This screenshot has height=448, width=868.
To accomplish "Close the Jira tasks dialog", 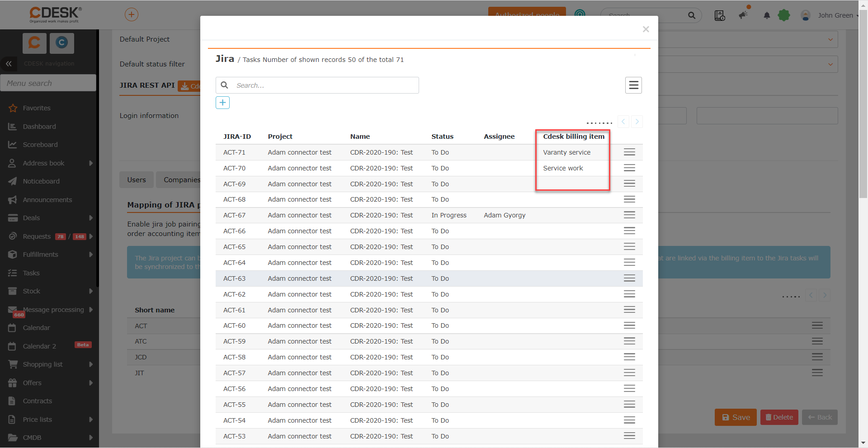I will 646,29.
